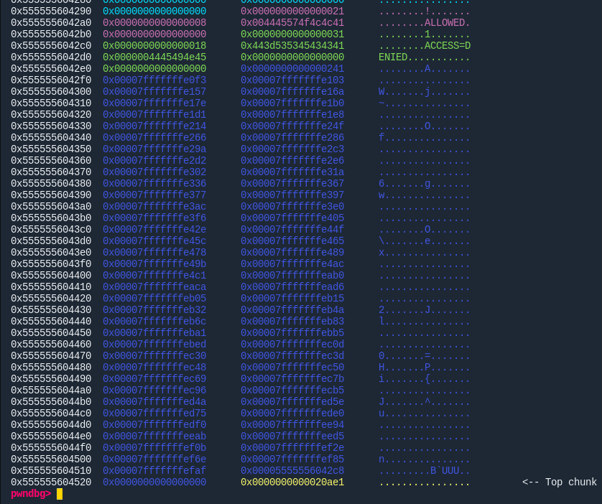
Task: Click address 0x5555556042c0
Action: 51,46
